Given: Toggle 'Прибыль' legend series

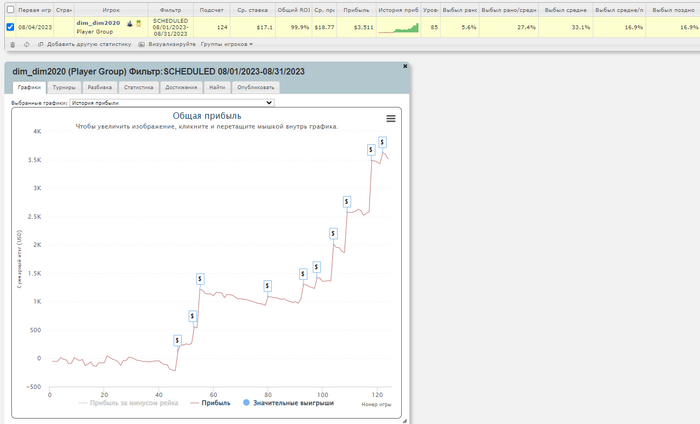Looking at the screenshot, I should pyautogui.click(x=210, y=403).
